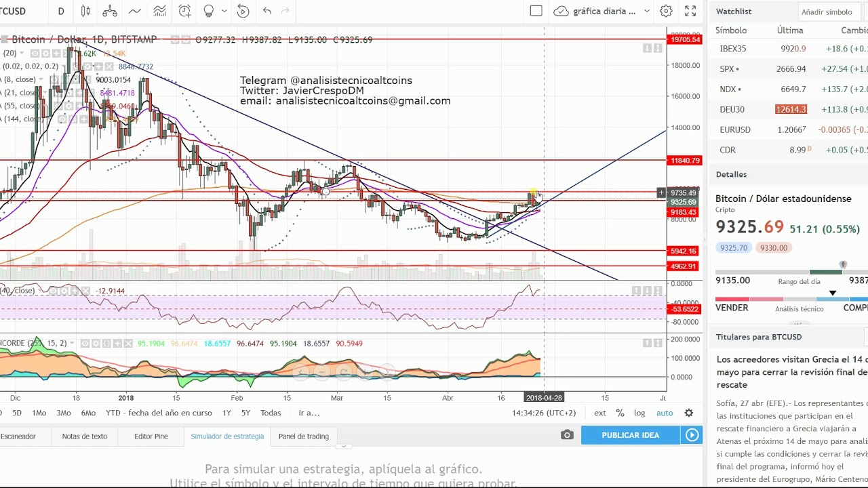The height and width of the screenshot is (488, 868).
Task: Select CDR row in the watchlist
Action: pyautogui.click(x=790, y=150)
